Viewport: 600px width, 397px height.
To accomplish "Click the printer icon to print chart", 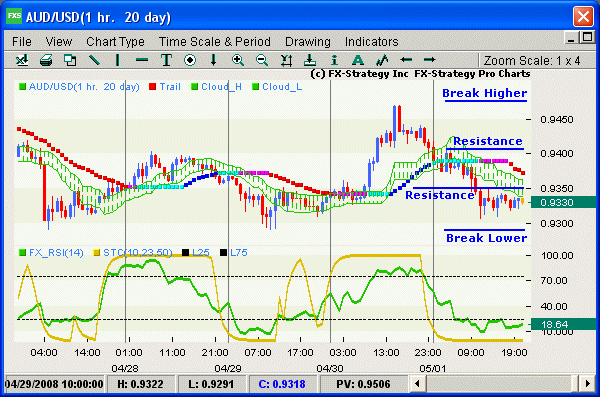I will click(x=46, y=60).
